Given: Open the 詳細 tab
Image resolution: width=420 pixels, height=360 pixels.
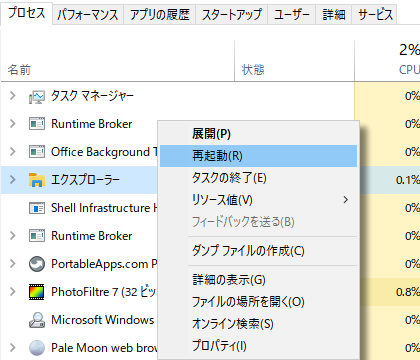Looking at the screenshot, I should click(334, 15).
